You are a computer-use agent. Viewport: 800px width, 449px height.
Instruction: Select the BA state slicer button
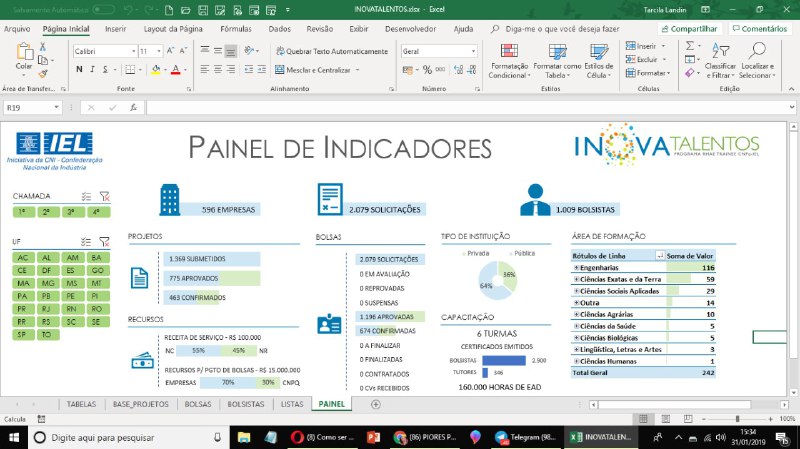(x=97, y=258)
